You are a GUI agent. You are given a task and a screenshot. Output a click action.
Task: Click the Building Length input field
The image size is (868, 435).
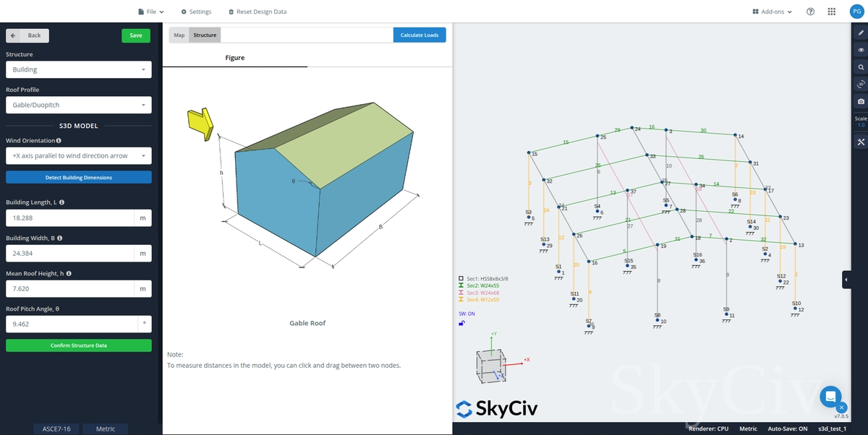click(x=69, y=217)
